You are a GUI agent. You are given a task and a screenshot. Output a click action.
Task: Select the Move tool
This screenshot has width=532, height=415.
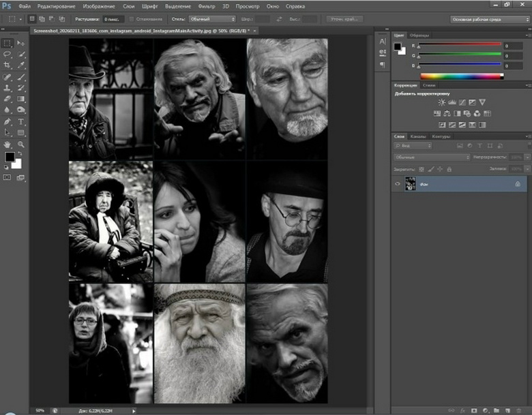(20, 43)
